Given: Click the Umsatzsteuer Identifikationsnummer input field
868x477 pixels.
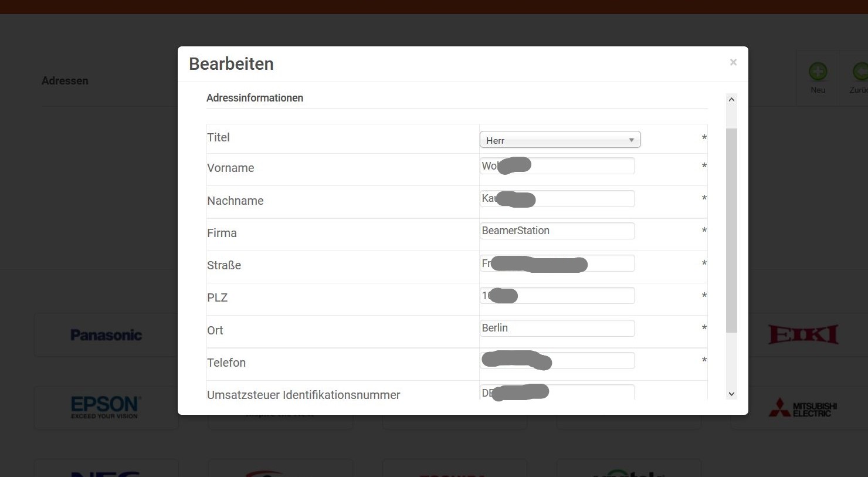Looking at the screenshot, I should [x=591, y=392].
